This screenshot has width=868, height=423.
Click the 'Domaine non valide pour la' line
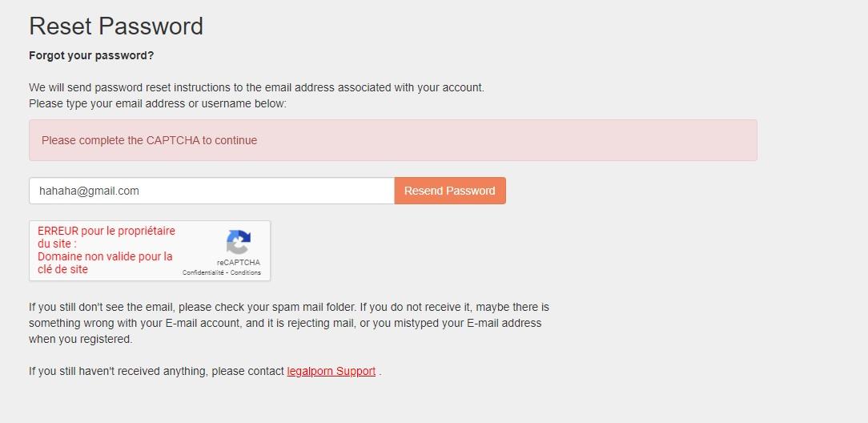coord(105,256)
